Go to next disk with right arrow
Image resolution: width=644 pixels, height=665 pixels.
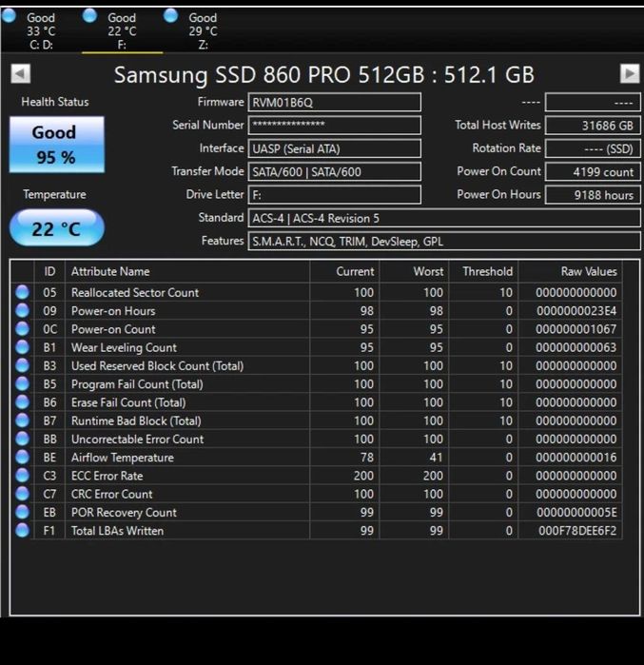coord(630,74)
